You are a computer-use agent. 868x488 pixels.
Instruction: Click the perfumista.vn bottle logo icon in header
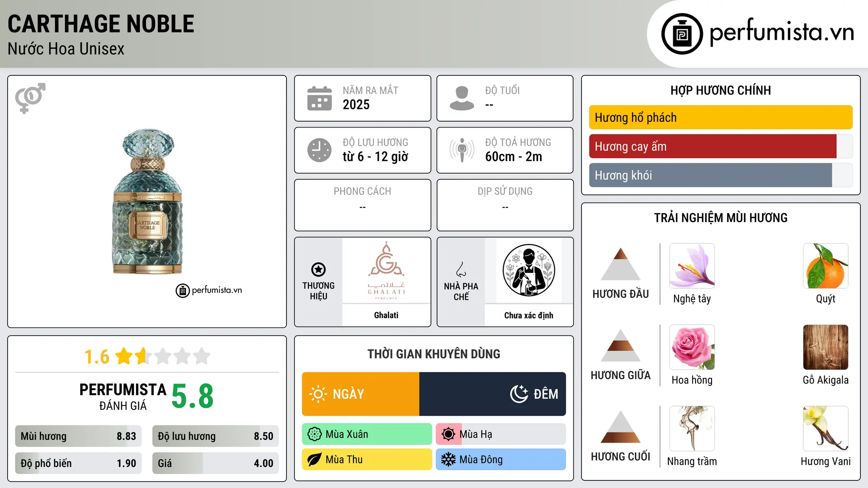click(682, 34)
